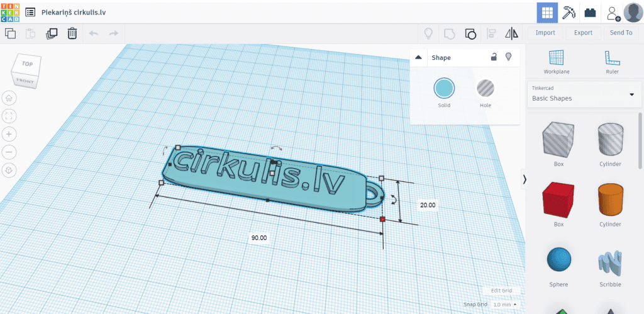This screenshot has width=644, height=314.
Task: Open the Bricks mode icon
Action: tap(590, 13)
